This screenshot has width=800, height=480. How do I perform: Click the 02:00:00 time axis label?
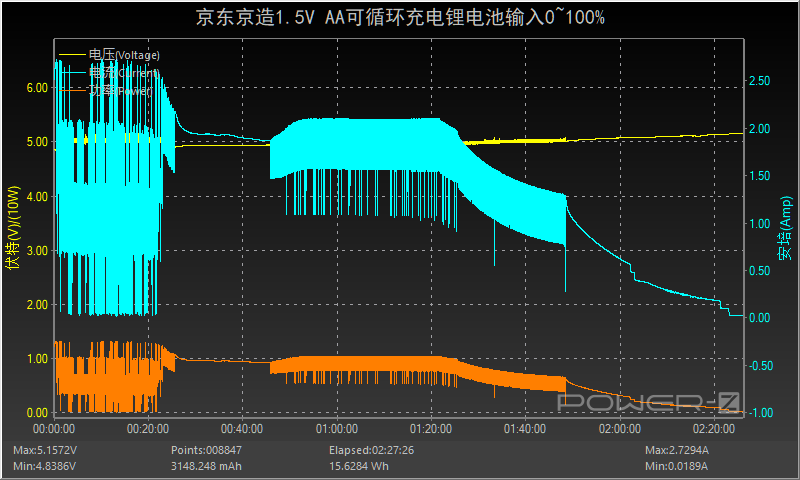coord(619,429)
